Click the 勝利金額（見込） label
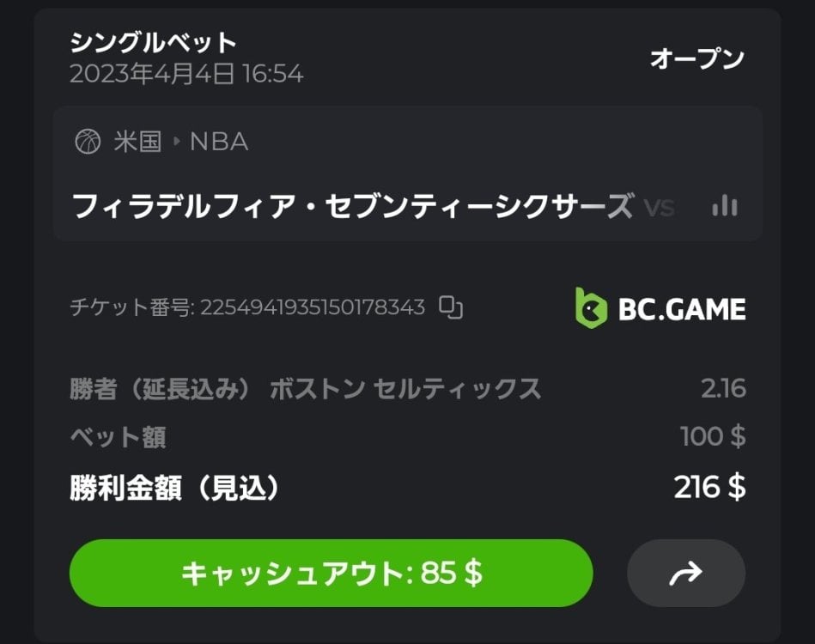 point(175,488)
